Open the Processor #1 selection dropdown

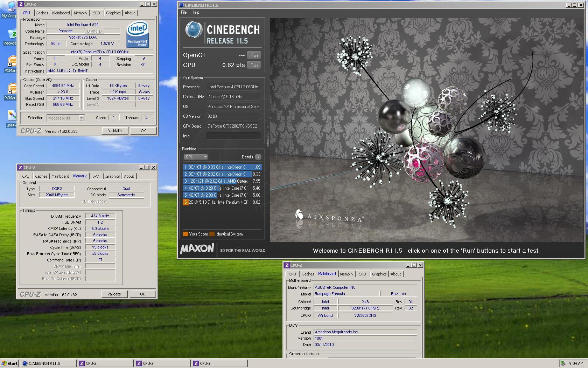[65, 118]
